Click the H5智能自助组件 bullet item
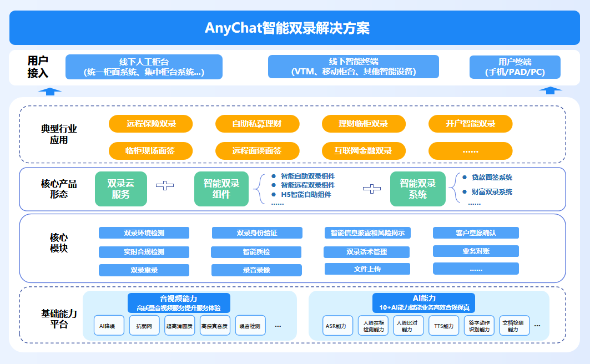This screenshot has height=364, width=590. tap(301, 194)
